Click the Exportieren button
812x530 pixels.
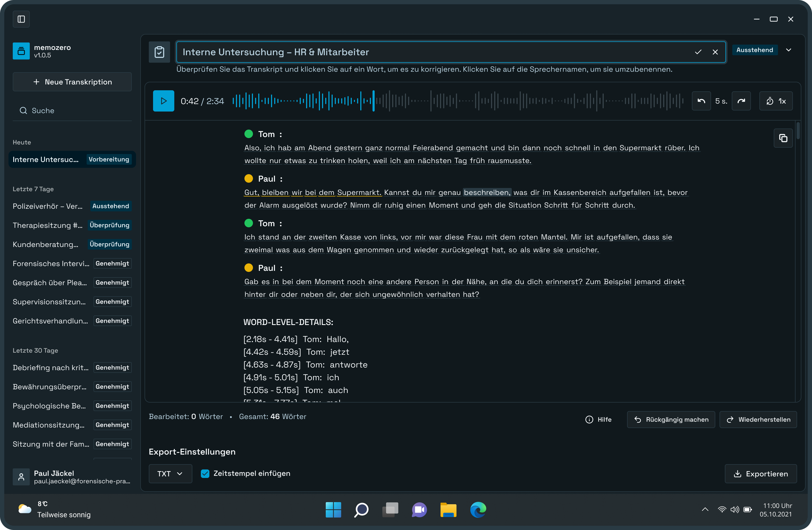760,474
